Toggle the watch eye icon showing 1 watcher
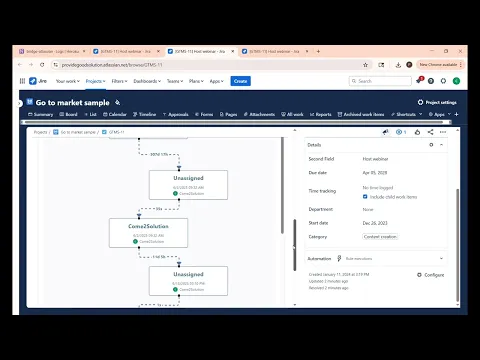 [x=401, y=132]
